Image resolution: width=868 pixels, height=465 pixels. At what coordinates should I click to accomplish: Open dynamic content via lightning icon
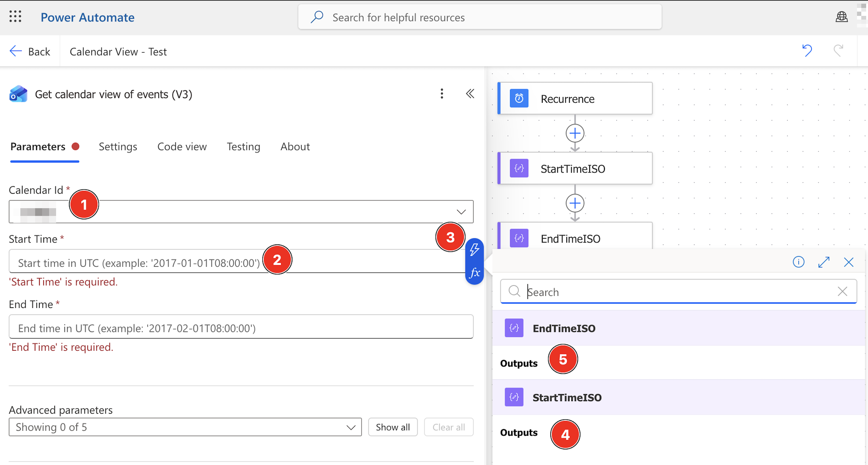point(474,250)
